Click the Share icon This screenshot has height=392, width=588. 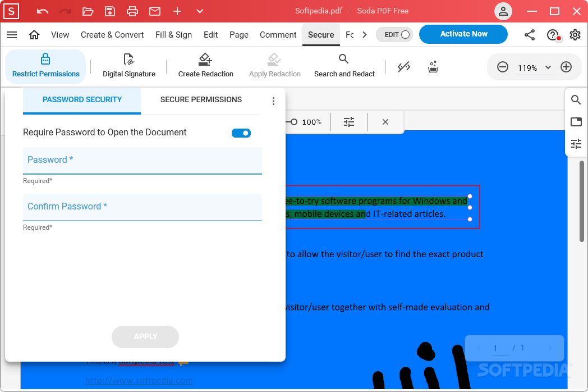pos(530,35)
